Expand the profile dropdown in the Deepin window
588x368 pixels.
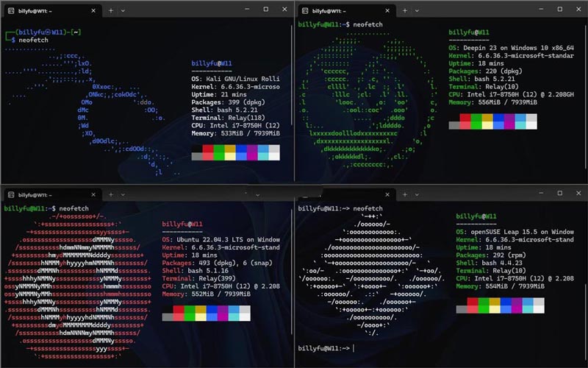(418, 11)
